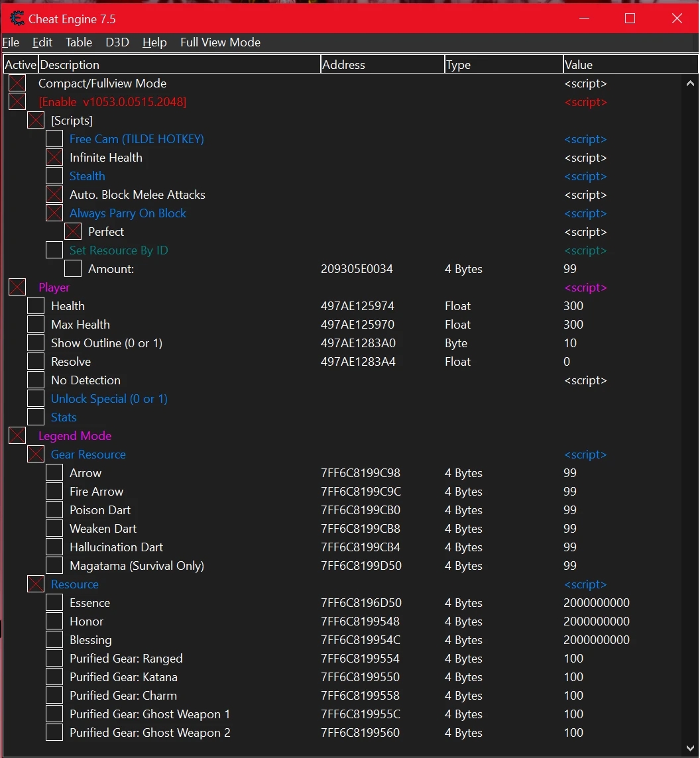
Task: Sort by the Description column header
Action: coord(180,65)
